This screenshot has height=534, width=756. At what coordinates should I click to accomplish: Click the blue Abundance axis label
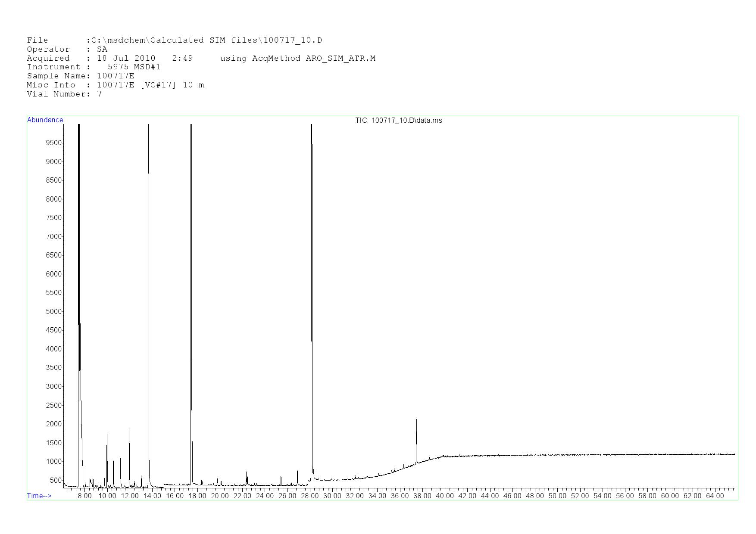45,120
